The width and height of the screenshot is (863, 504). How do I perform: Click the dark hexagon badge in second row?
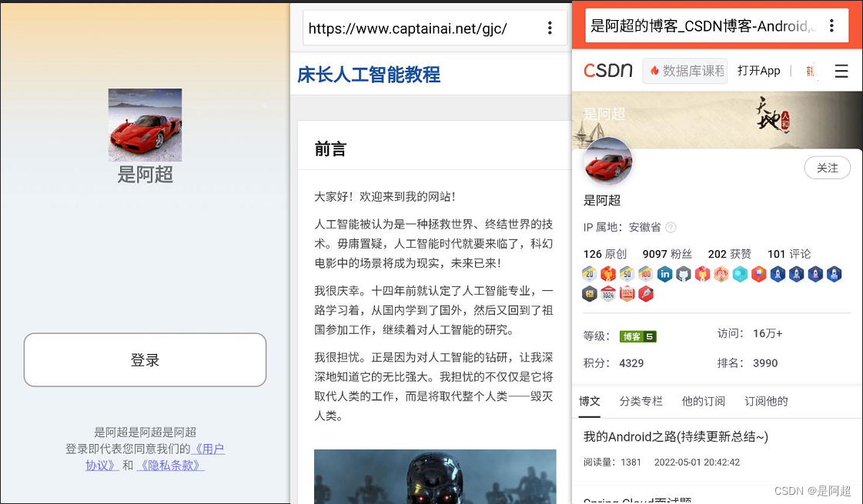click(x=590, y=294)
